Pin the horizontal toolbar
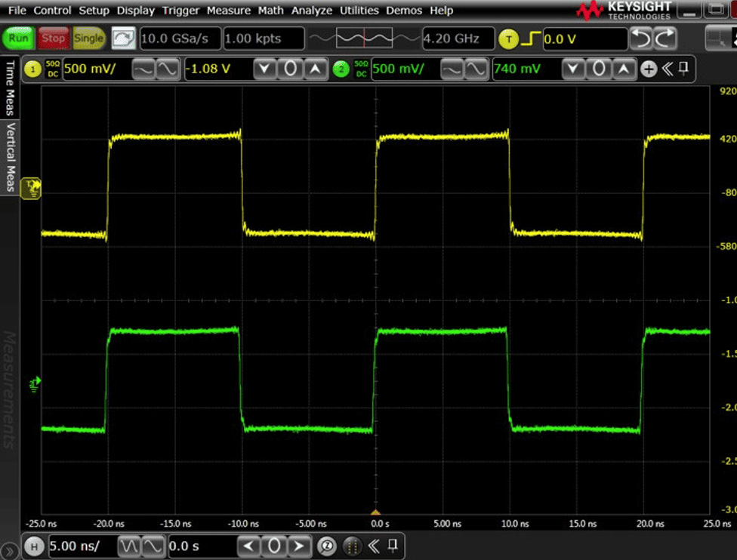Image resolution: width=737 pixels, height=560 pixels. pyautogui.click(x=393, y=546)
